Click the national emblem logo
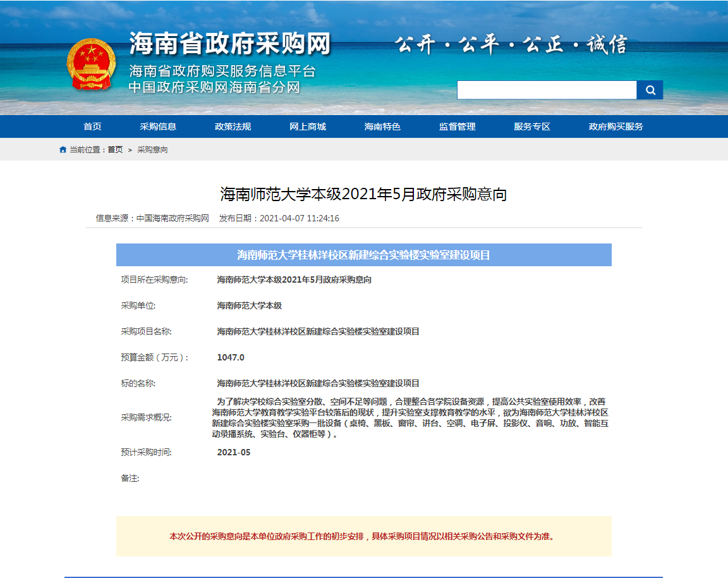Screen dimensions: 728x578 pyautogui.click(x=91, y=65)
